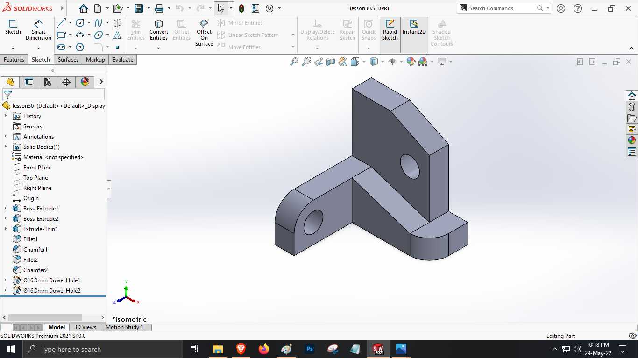
Task: Open the user Login icon
Action: [x=561, y=8]
